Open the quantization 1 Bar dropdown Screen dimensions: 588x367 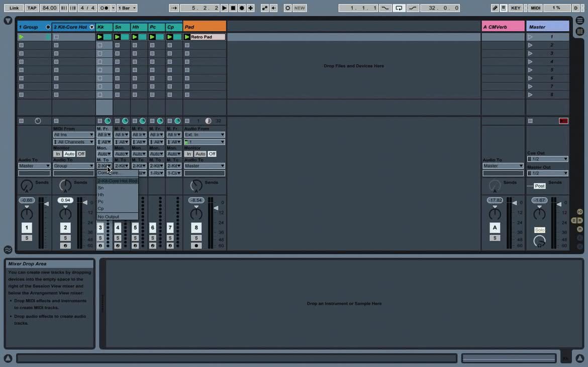point(127,8)
